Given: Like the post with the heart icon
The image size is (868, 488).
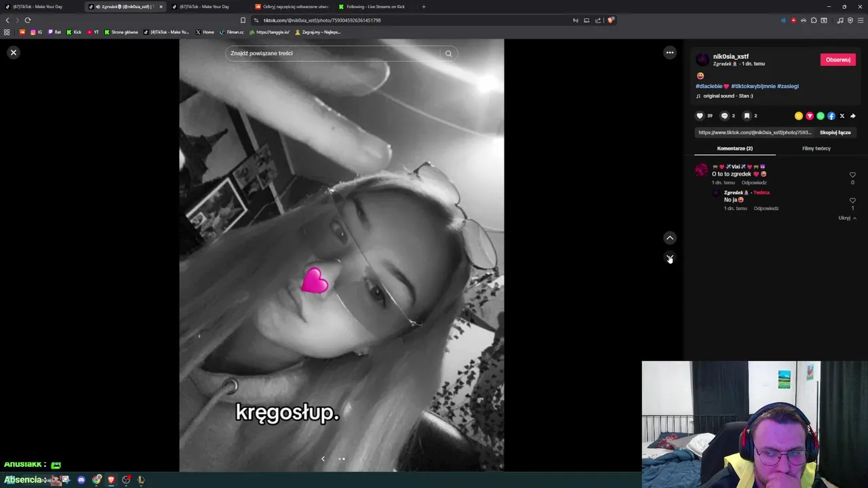Looking at the screenshot, I should (700, 116).
